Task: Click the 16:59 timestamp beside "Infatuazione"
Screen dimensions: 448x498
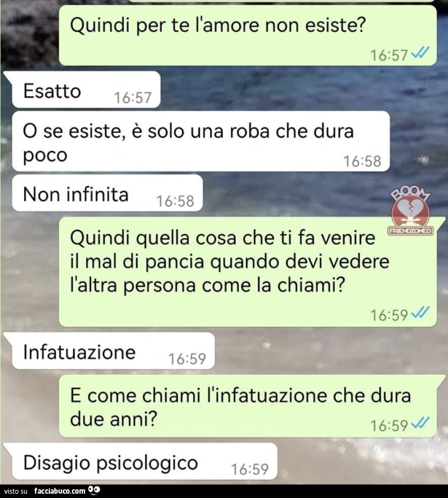Action: click(x=187, y=359)
